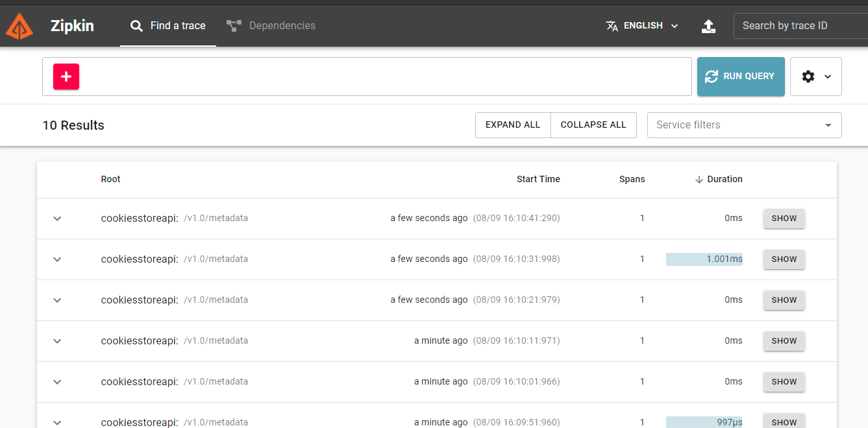This screenshot has width=868, height=428.
Task: Open the Dependencies tab
Action: (271, 26)
